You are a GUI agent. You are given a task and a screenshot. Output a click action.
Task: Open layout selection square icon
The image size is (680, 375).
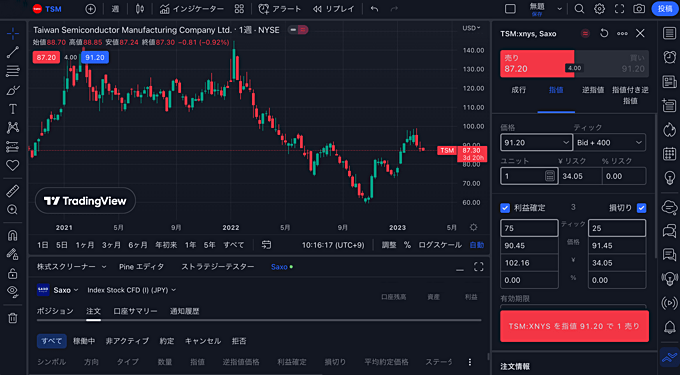click(510, 9)
